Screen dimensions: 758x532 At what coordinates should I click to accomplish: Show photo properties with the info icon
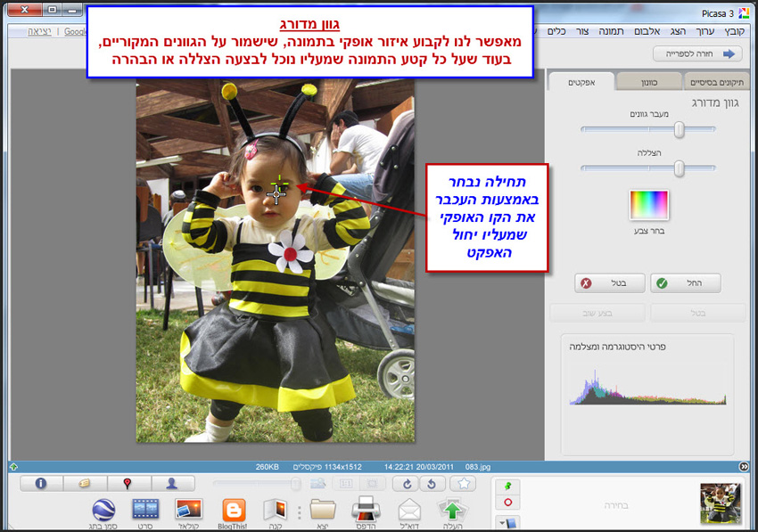[41, 483]
